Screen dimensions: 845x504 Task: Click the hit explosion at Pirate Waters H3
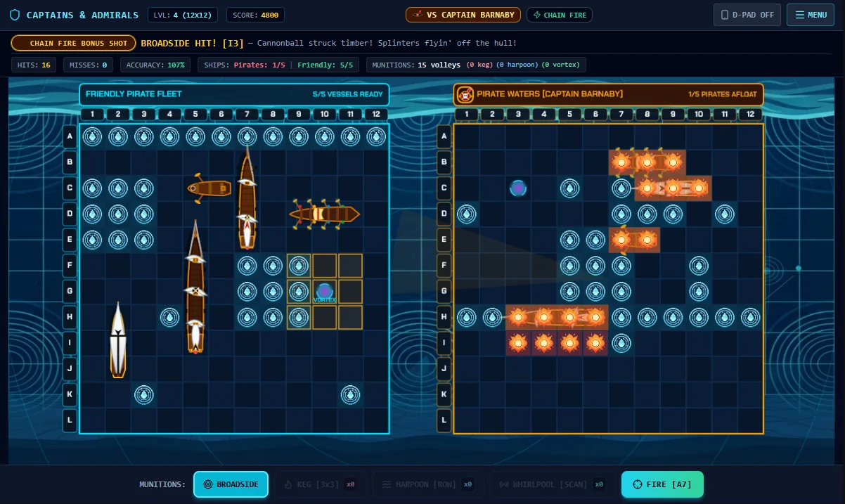[x=518, y=318]
